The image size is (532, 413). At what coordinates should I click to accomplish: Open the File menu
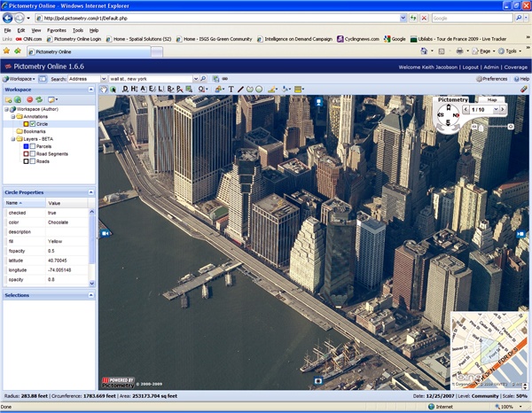point(7,30)
